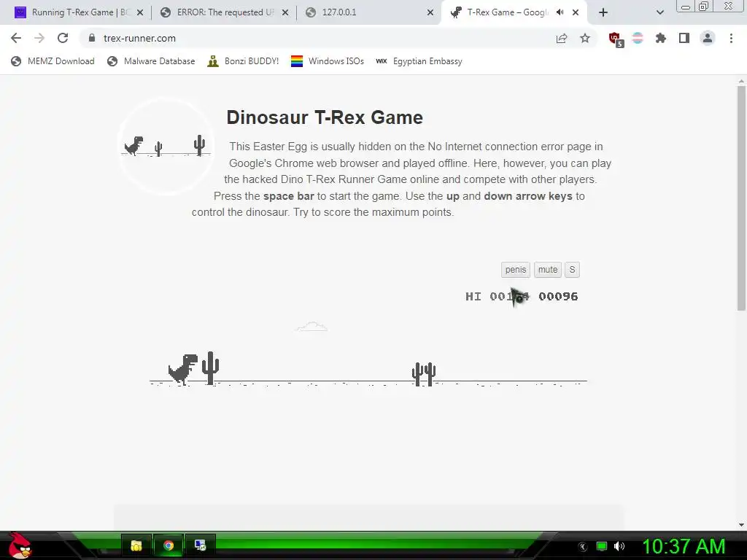Close the ERROR tab

click(285, 13)
